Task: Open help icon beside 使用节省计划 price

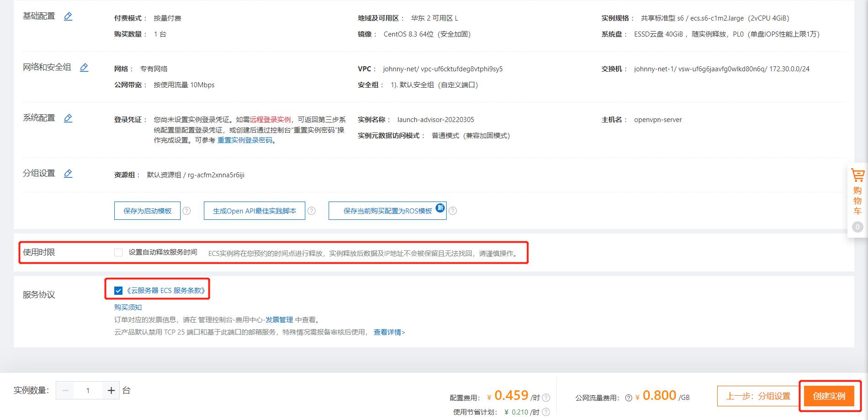Action: pyautogui.click(x=546, y=412)
